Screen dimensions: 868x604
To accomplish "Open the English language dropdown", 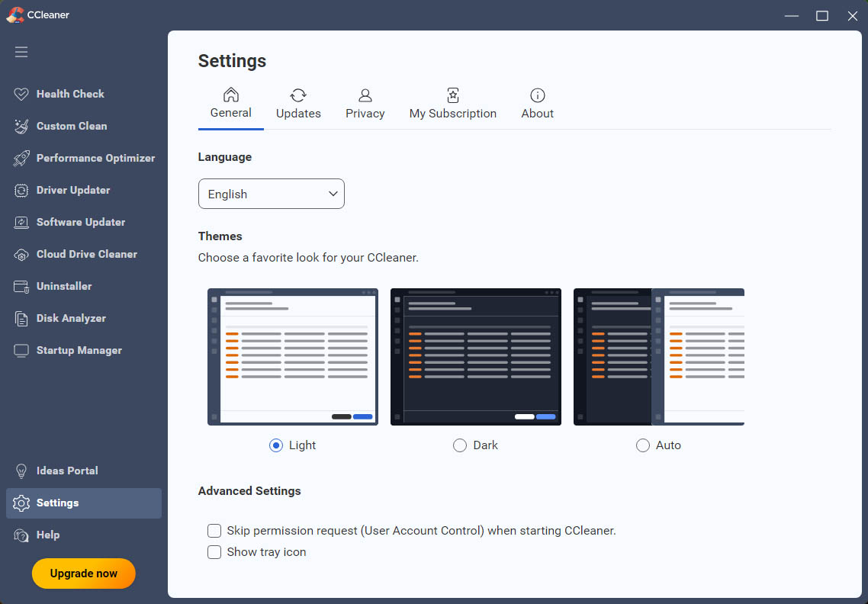I will click(272, 194).
